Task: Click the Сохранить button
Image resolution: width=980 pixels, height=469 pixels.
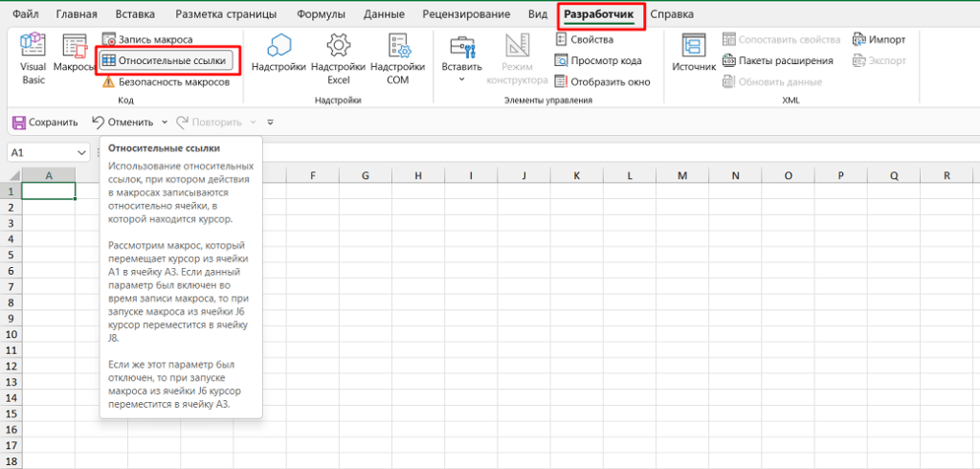Action: [x=44, y=123]
